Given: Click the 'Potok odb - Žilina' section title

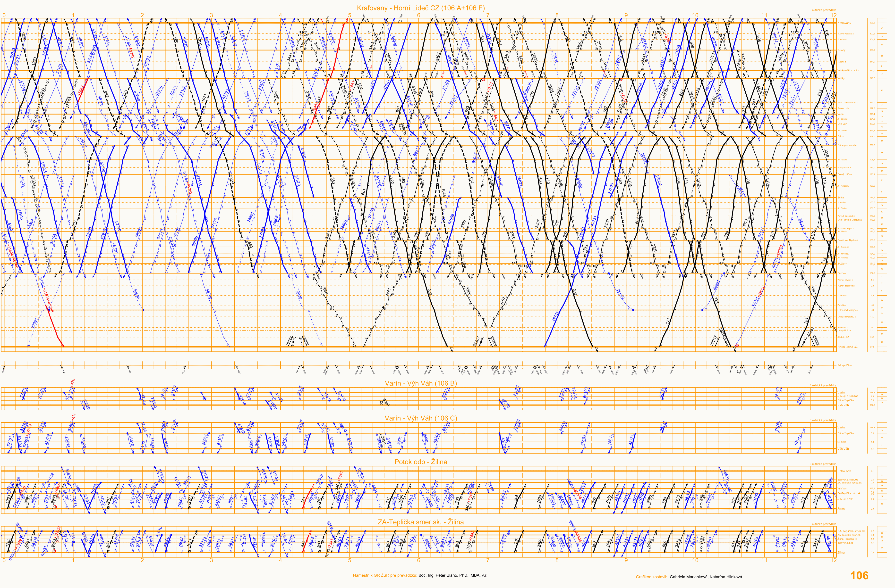Looking at the screenshot, I should [x=421, y=462].
